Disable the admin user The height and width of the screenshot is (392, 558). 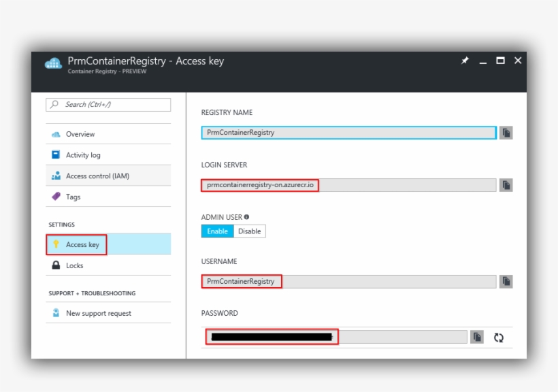(249, 231)
